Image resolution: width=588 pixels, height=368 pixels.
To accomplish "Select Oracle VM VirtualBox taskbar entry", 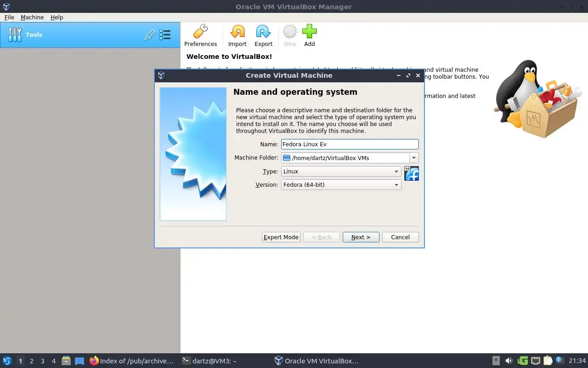I will (x=317, y=361).
